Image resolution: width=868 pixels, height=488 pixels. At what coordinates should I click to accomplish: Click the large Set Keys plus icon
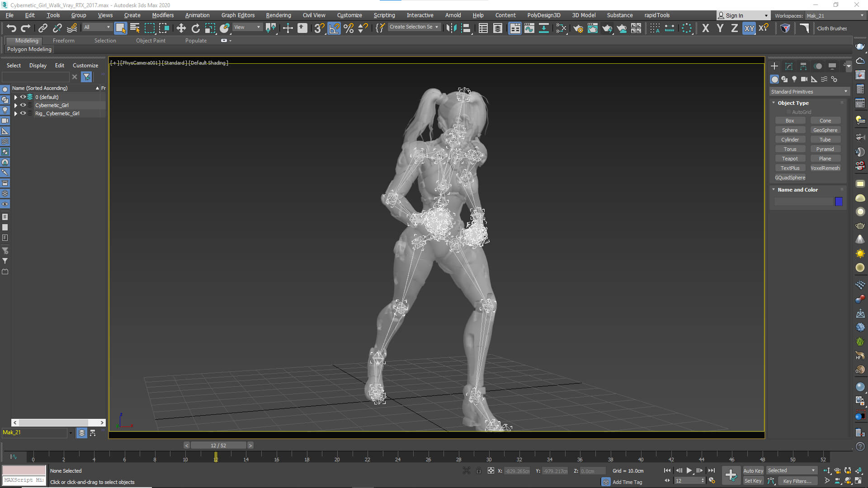click(731, 475)
